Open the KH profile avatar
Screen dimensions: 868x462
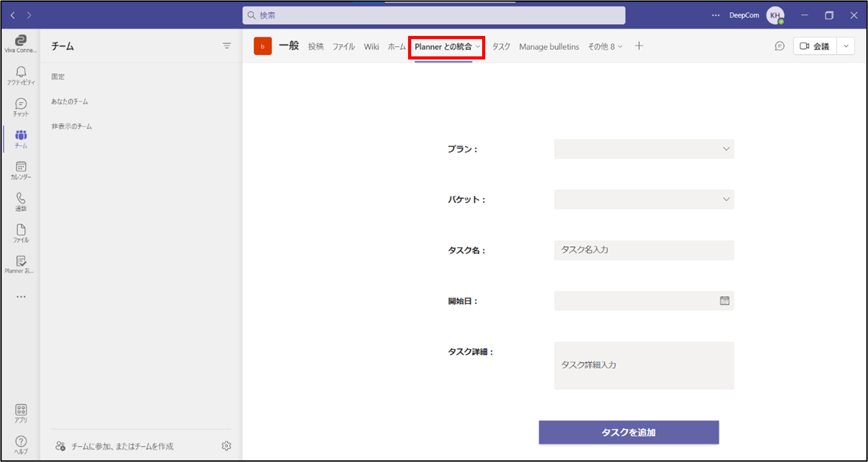(x=775, y=15)
